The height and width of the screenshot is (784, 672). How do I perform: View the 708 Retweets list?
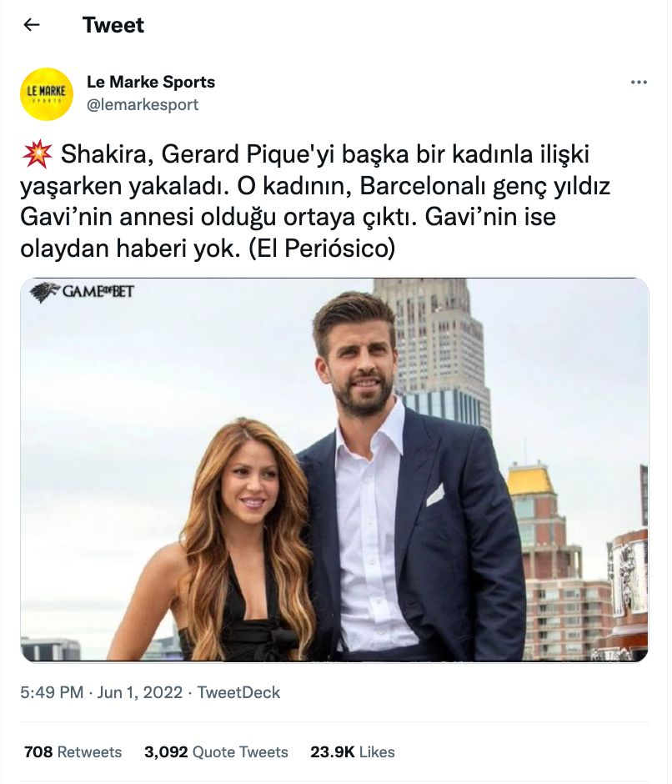pyautogui.click(x=73, y=751)
